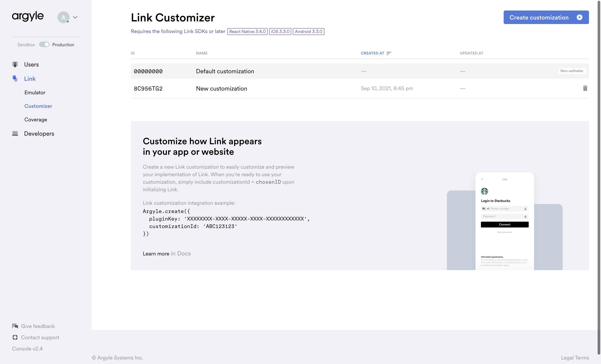601x364 pixels.
Task: Click React Native 3.4.0 SDK badge
Action: [x=247, y=31]
